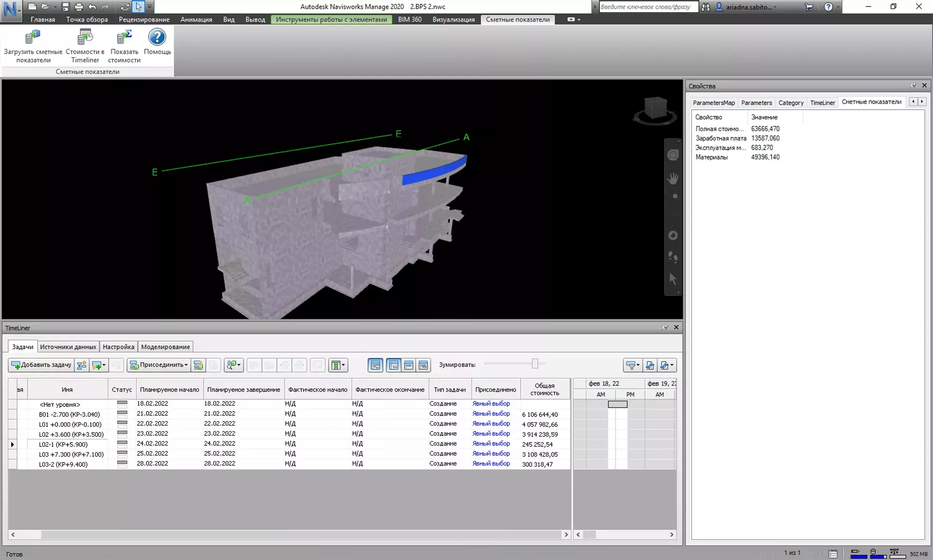
Task: Click the Auto-attach using rules icon
Action: tap(198, 365)
